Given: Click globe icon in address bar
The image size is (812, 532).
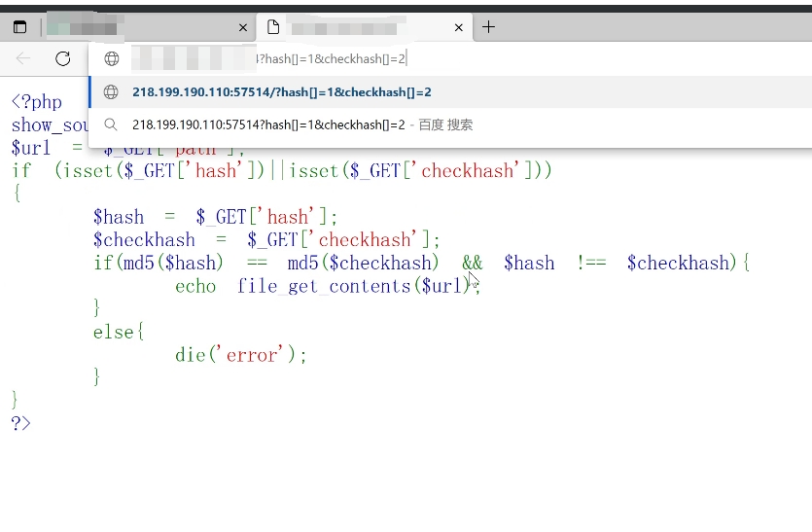Looking at the screenshot, I should coord(111,58).
